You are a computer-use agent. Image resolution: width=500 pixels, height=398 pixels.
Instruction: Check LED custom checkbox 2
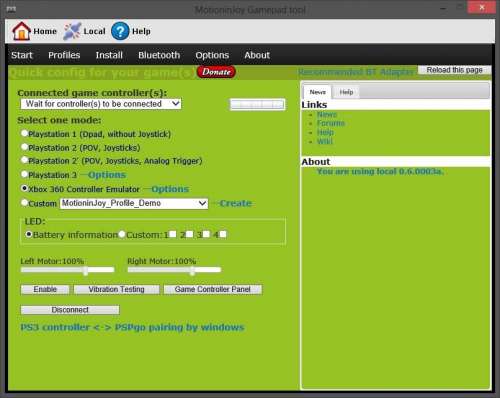pyautogui.click(x=189, y=234)
